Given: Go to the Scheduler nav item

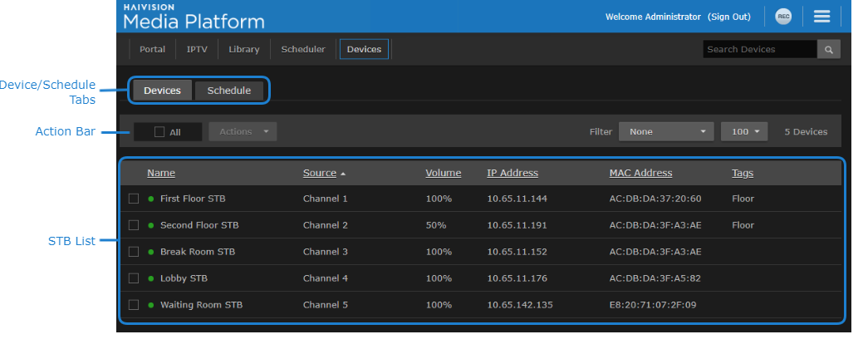Looking at the screenshot, I should [303, 50].
